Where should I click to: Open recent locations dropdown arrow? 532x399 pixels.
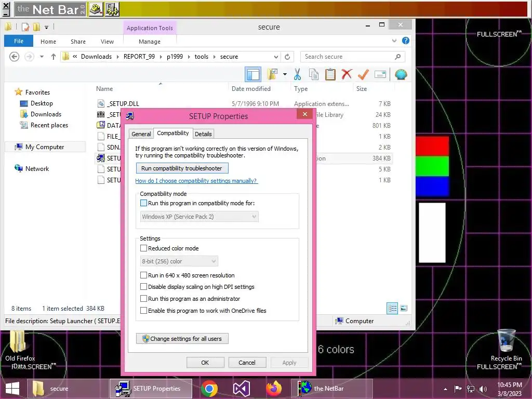[42, 57]
